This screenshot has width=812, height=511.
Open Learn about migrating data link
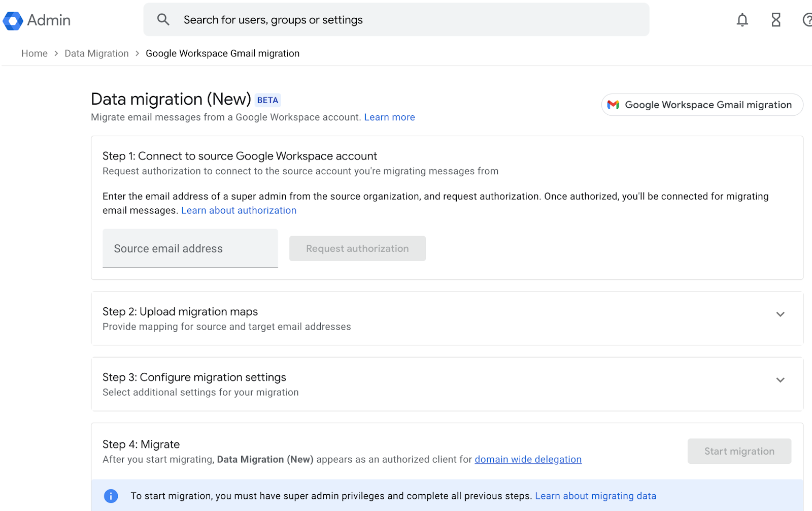595,496
